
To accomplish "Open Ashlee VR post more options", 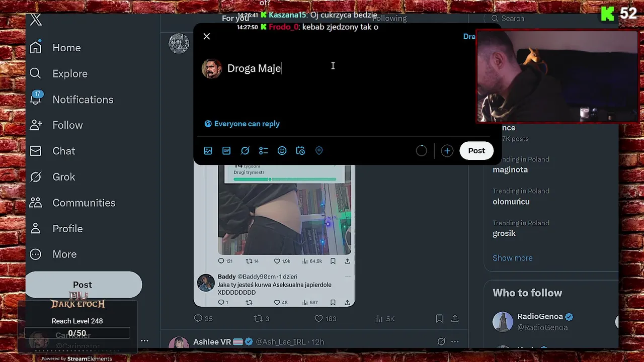I will pos(455,341).
